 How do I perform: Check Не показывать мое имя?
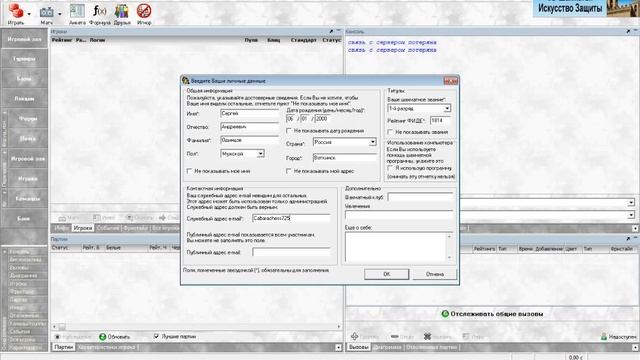189,171
